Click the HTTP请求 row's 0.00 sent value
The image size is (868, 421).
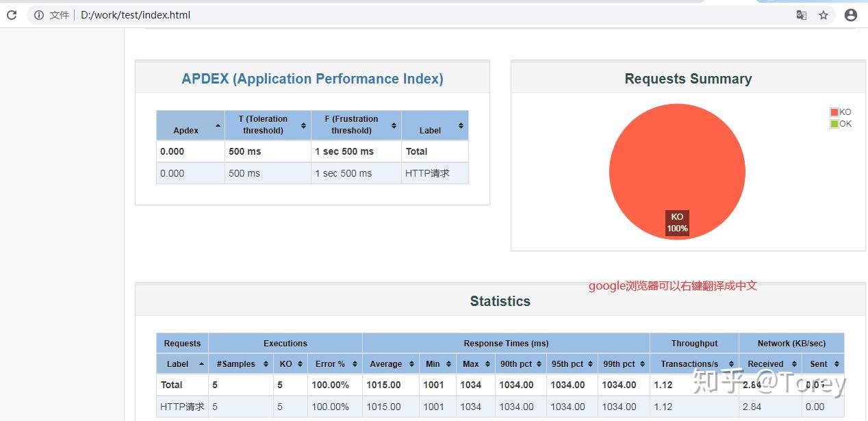[815, 407]
